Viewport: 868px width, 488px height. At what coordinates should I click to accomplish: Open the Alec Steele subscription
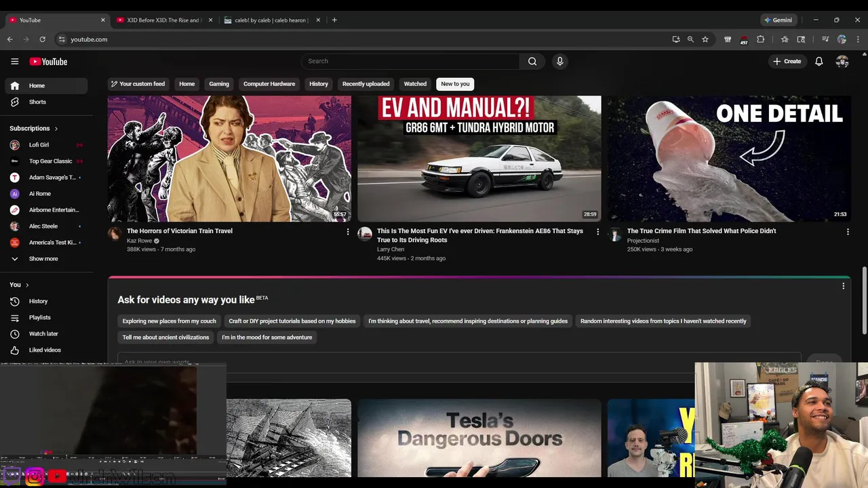(46, 226)
